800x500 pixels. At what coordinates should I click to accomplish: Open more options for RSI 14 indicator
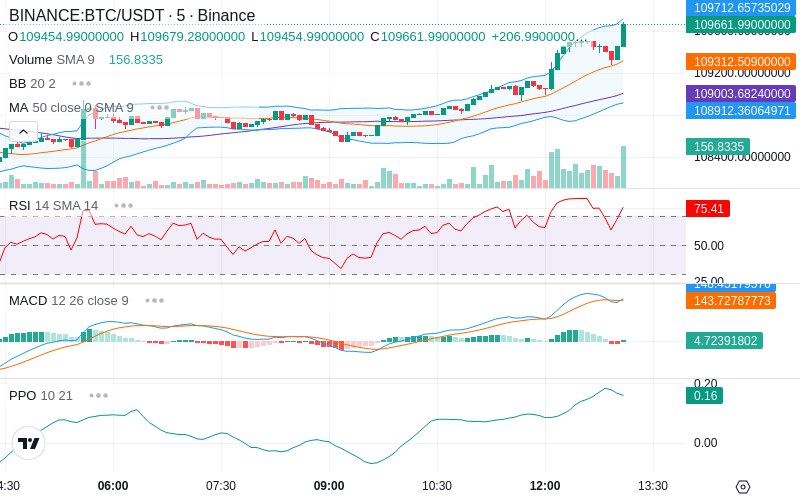123,206
